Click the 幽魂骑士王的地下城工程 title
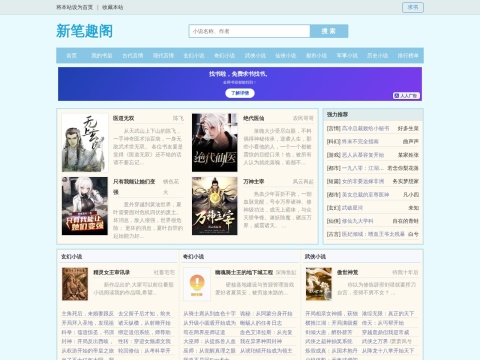Viewport: 480px width, 360px height. 244,272
